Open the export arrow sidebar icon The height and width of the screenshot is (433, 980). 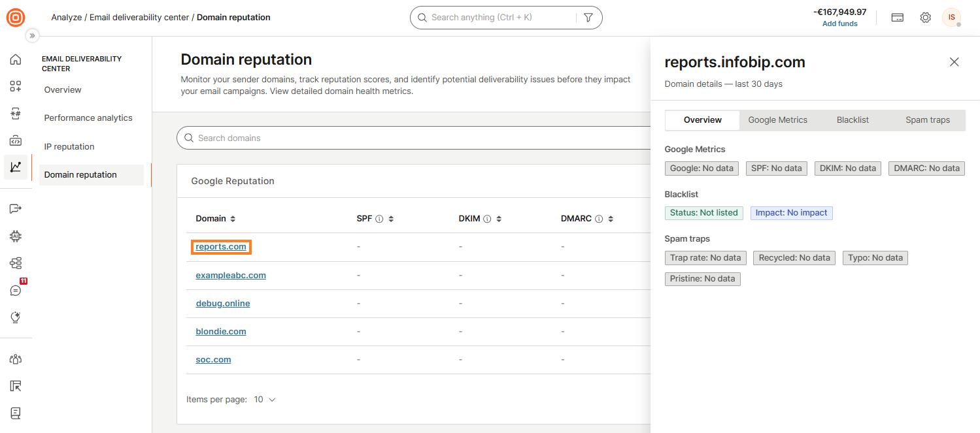pyautogui.click(x=16, y=208)
